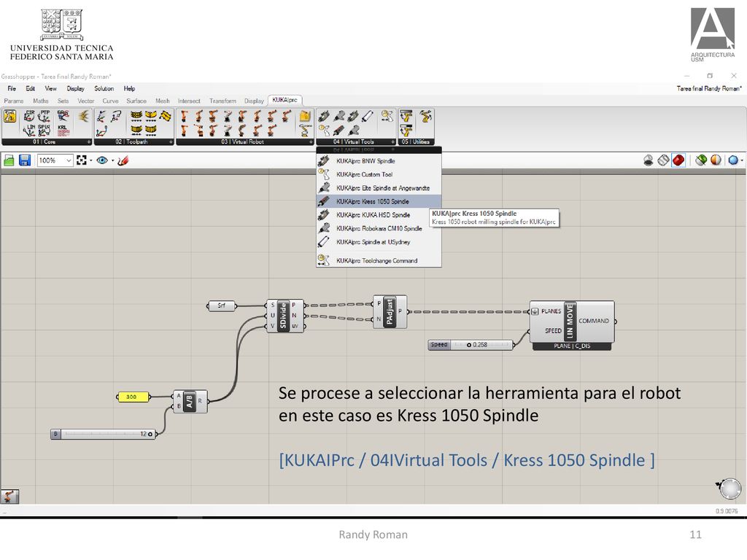Choose KUKA|prc BNW Spindle from list
The width and height of the screenshot is (747, 560).
[x=379, y=161]
